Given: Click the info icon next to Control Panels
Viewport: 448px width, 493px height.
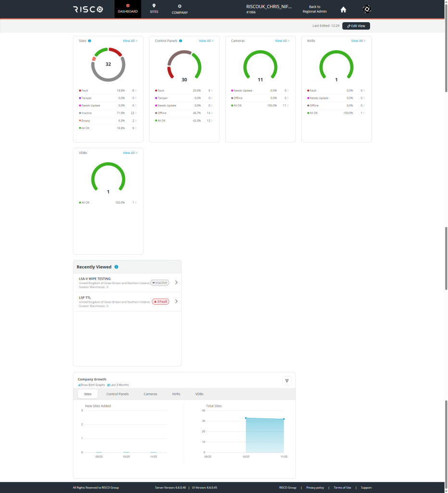Looking at the screenshot, I should pyautogui.click(x=179, y=41).
